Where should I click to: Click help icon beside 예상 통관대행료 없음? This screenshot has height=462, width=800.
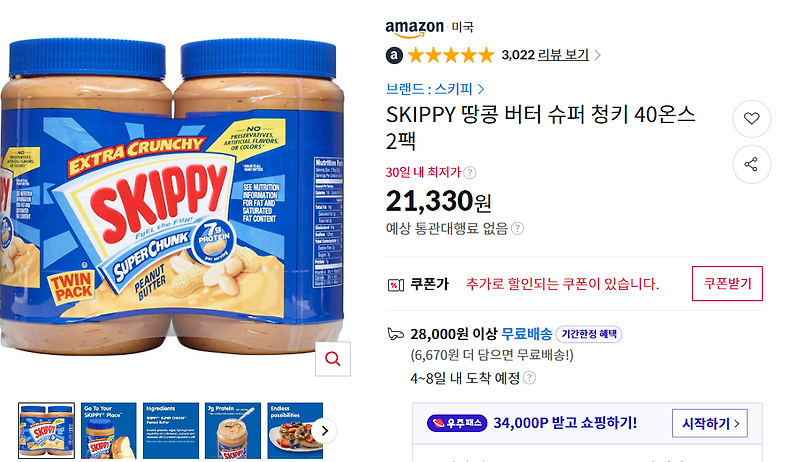[517, 228]
